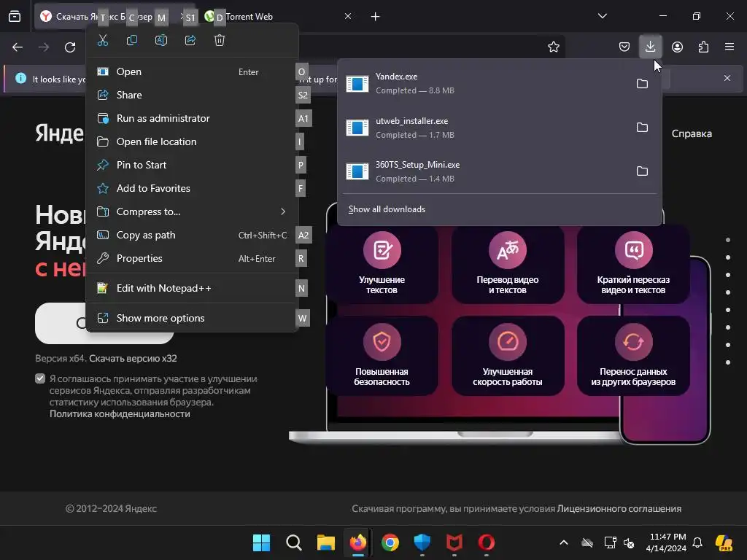
Task: Select Pin to Start
Action: pyautogui.click(x=192, y=166)
